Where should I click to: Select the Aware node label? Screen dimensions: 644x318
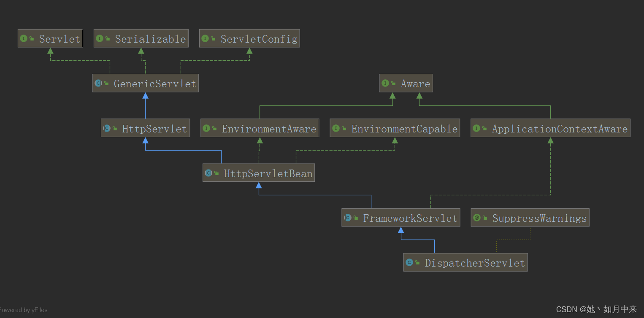[x=415, y=84]
